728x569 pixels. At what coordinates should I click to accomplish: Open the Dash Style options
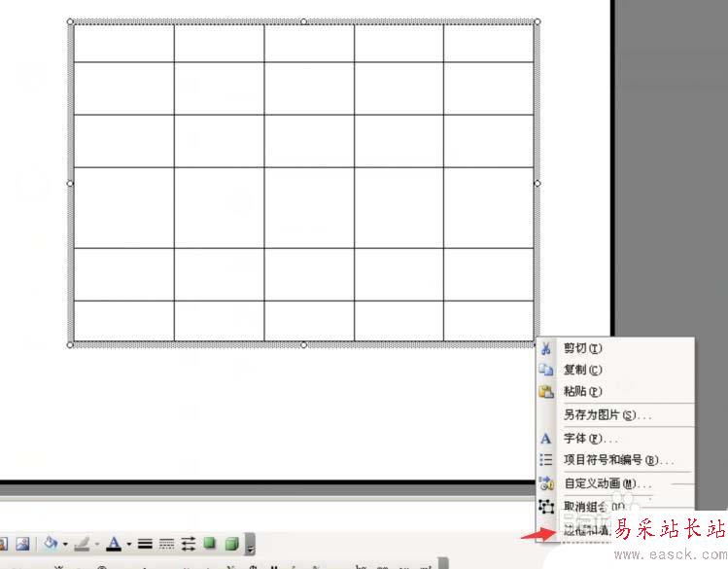point(166,544)
